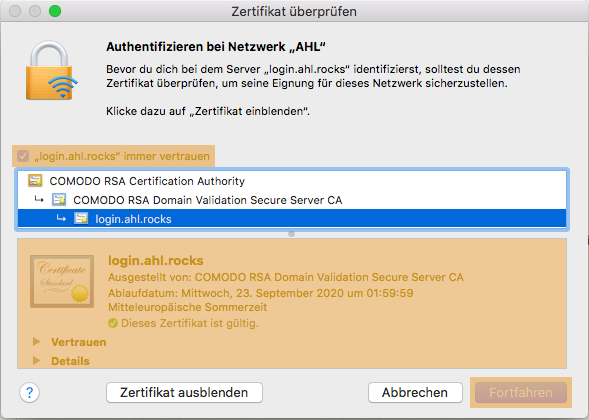Click Abbrechen to cancel

tap(415, 393)
